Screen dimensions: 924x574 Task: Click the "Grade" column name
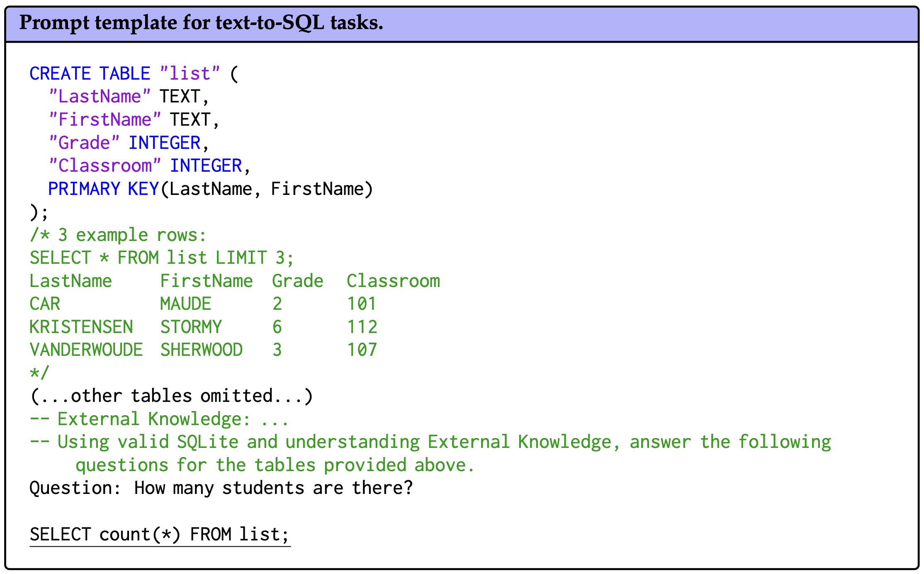click(84, 143)
